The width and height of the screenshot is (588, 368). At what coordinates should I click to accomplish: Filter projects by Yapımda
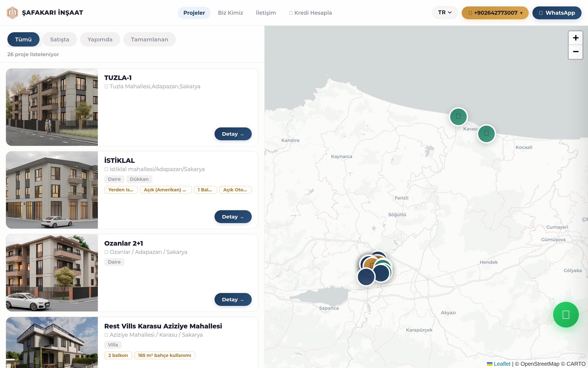pos(100,39)
